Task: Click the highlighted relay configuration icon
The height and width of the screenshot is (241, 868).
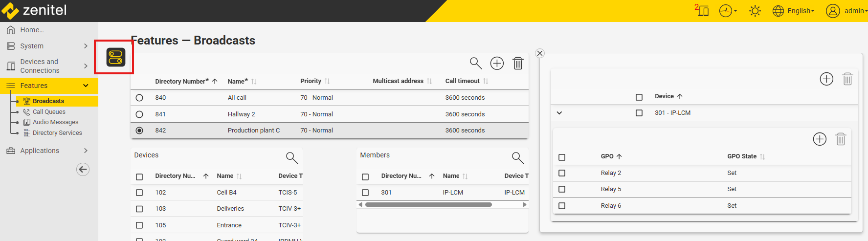Action: pos(116,57)
